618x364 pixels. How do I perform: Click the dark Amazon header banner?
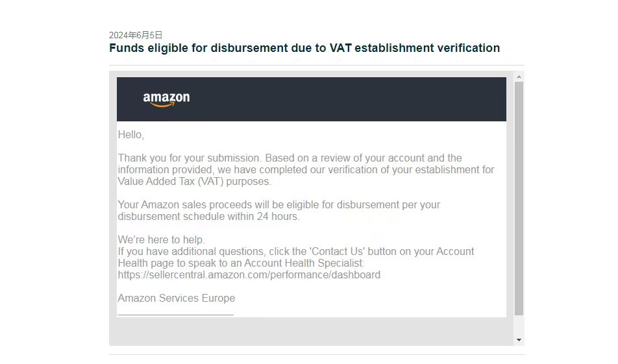(312, 99)
